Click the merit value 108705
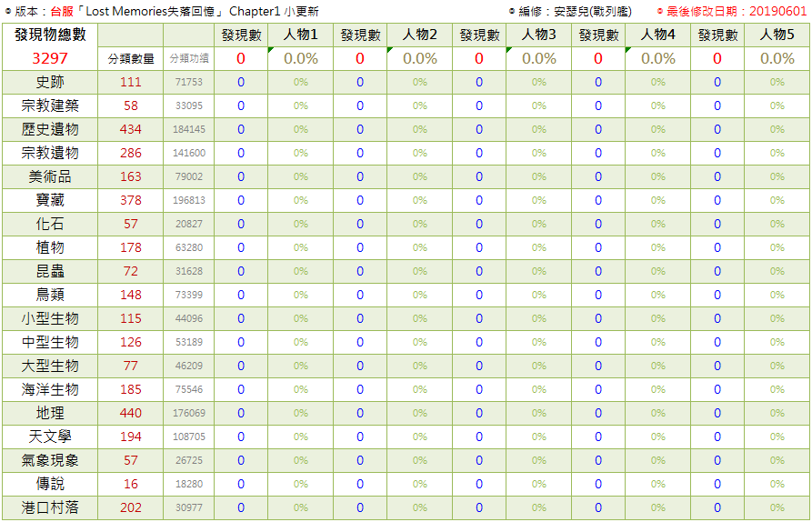The height and width of the screenshot is (522, 812). tap(189, 437)
